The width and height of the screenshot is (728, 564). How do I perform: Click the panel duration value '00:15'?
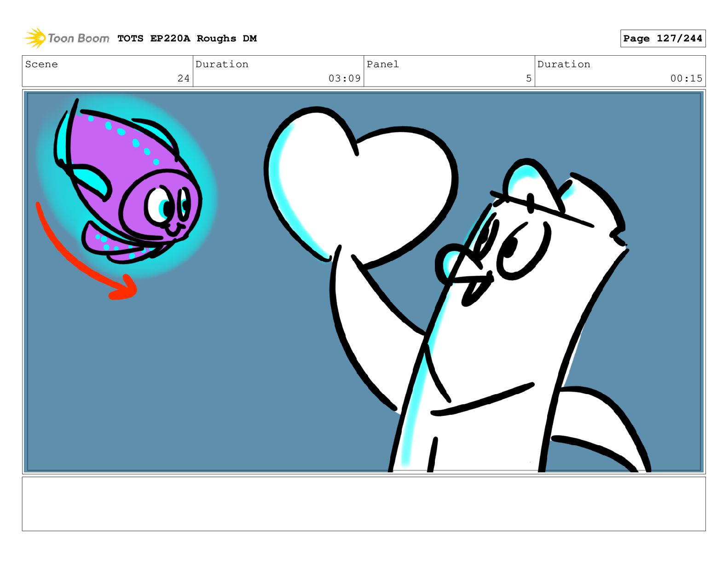coord(686,79)
